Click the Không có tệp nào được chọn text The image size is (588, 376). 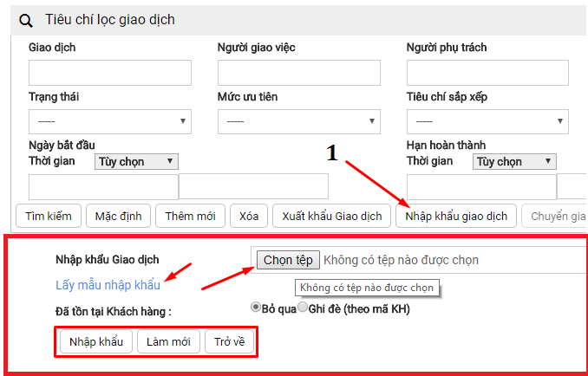click(x=401, y=260)
